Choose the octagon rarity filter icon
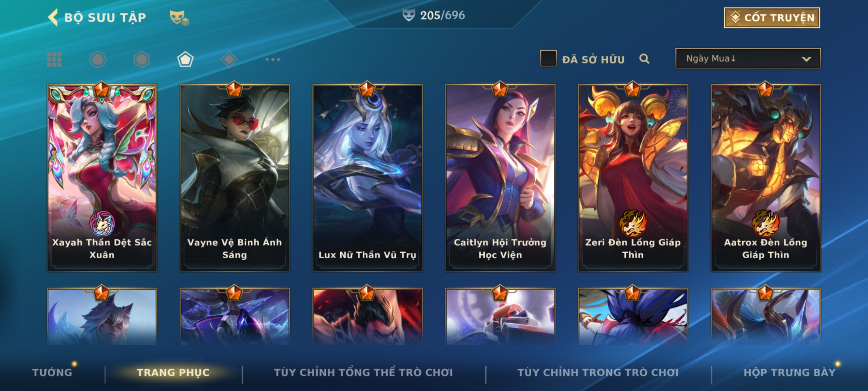The width and height of the screenshot is (868, 391). click(98, 59)
